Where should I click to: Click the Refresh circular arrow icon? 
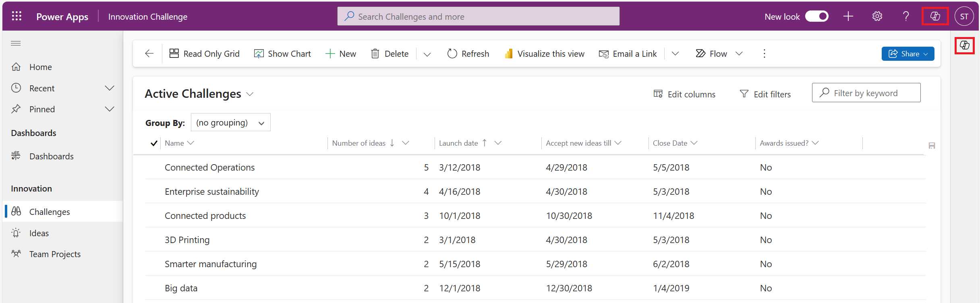coord(452,54)
